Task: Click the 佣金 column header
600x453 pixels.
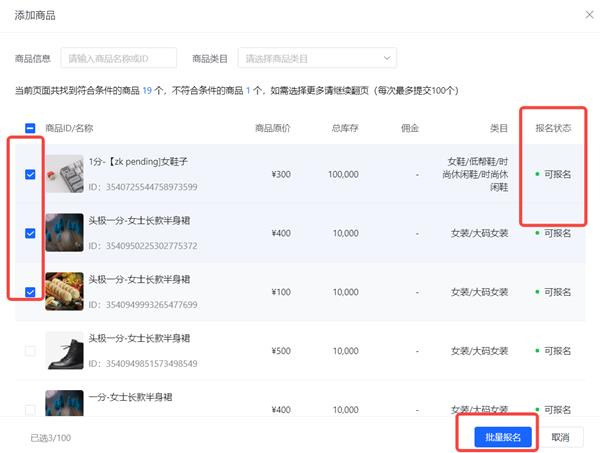Action: [x=410, y=128]
